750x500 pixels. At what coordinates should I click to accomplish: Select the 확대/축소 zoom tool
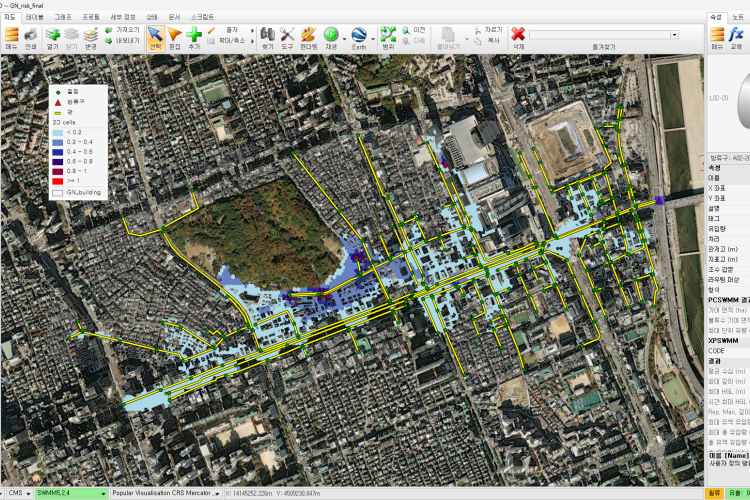(227, 41)
